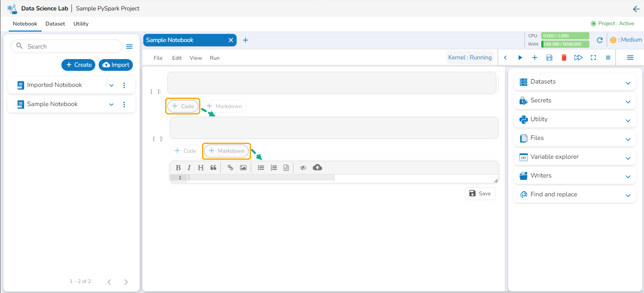This screenshot has width=644, height=293.
Task: Insert a code block in markdown editor
Action: point(286,168)
